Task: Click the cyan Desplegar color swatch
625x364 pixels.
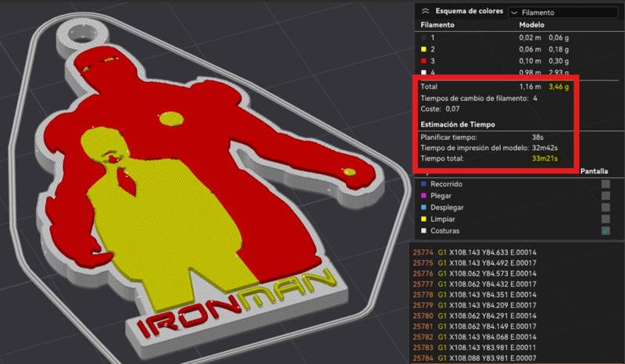Action: (x=423, y=207)
